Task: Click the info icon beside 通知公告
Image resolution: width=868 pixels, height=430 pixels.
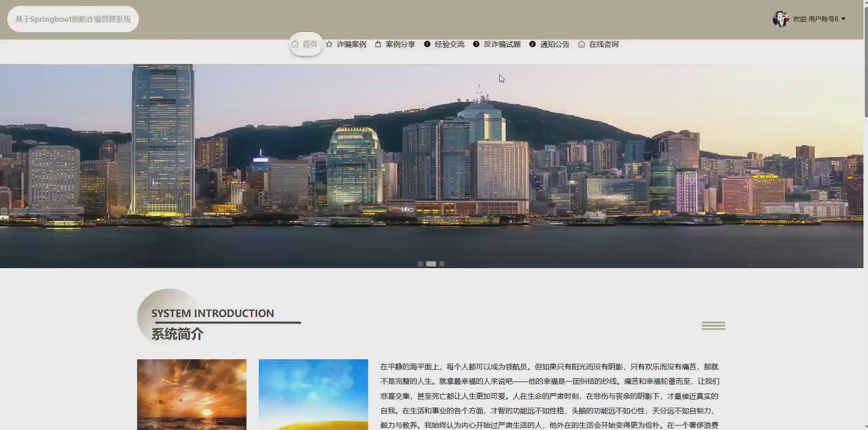Action: click(x=532, y=44)
